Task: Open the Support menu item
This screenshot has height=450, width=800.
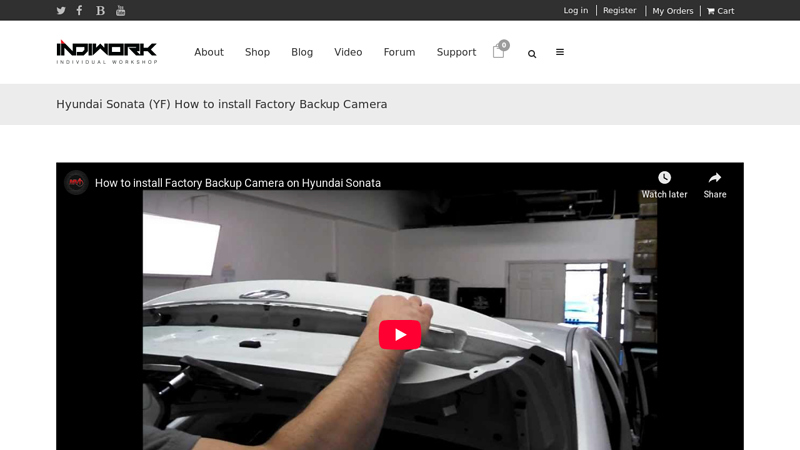Action: 456,52
